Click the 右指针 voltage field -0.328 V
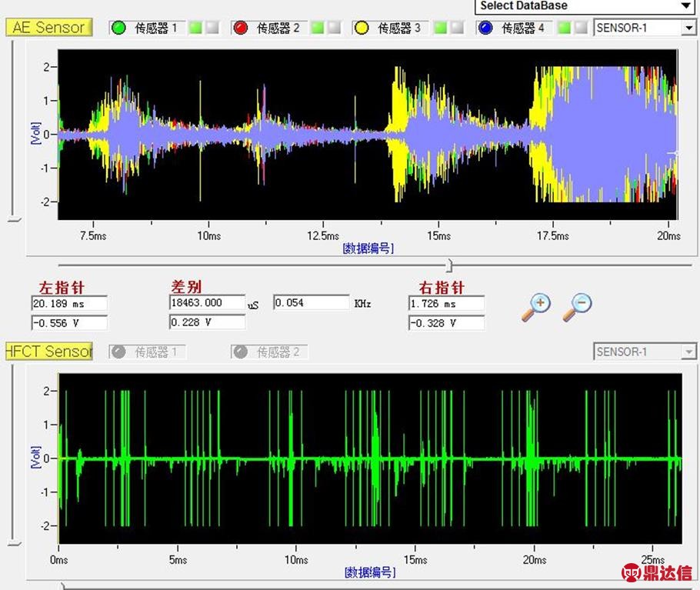The width and height of the screenshot is (700, 590). (x=446, y=322)
